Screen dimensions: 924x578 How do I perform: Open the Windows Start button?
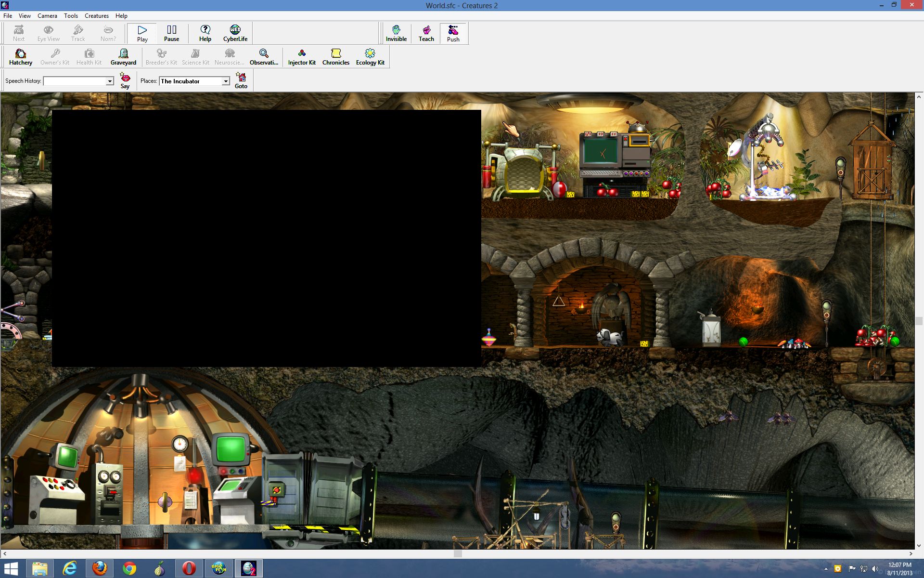[x=11, y=569]
